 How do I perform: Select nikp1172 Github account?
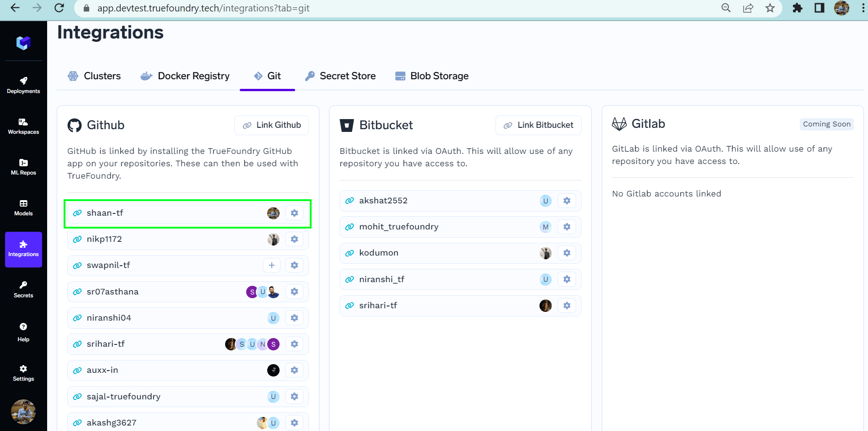(188, 239)
